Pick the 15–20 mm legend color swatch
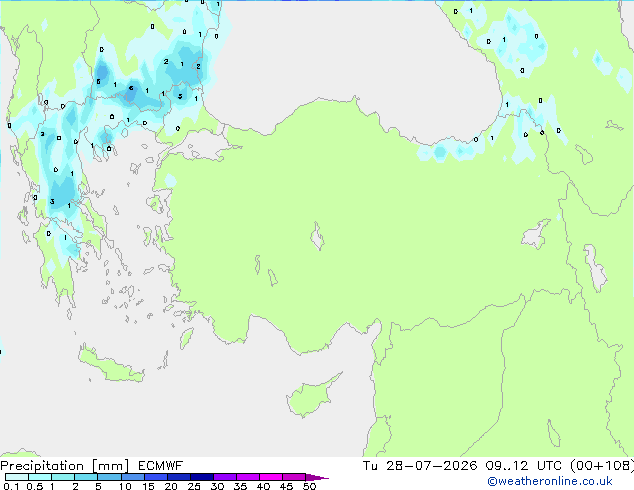This screenshot has height=490, width=634. (155, 477)
